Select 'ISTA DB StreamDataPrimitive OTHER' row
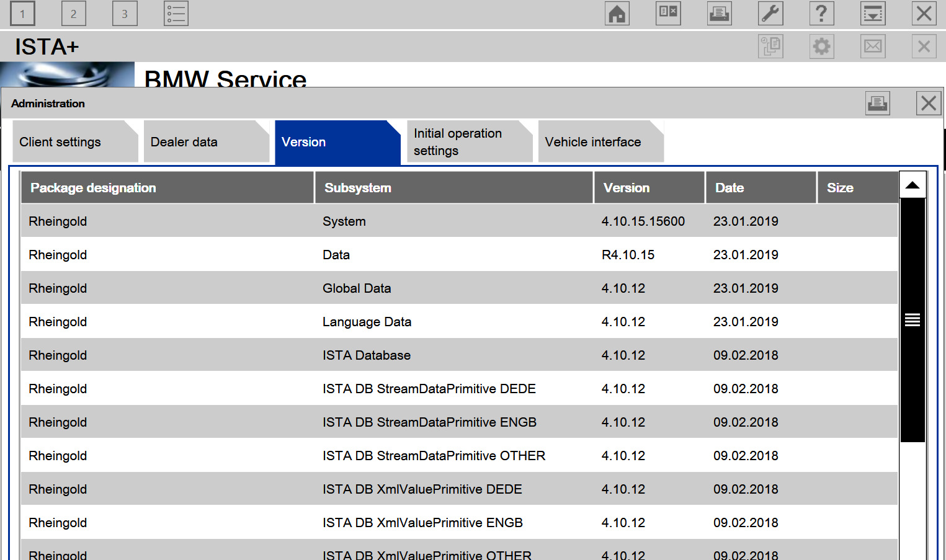The image size is (946, 560). tap(459, 456)
